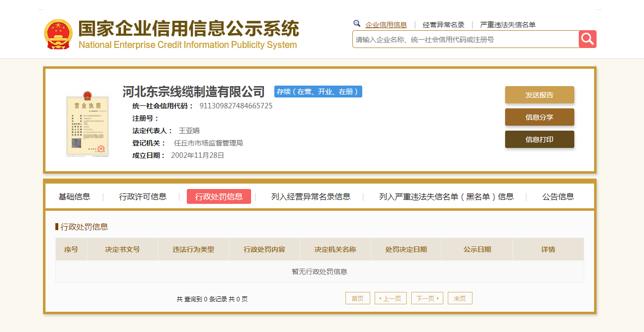
Task: Click the small blue magnifier icon
Action: point(357,23)
